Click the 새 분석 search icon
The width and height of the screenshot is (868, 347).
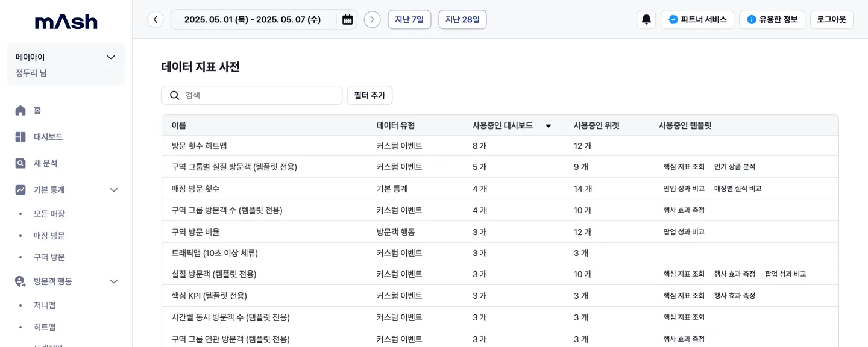coord(20,163)
